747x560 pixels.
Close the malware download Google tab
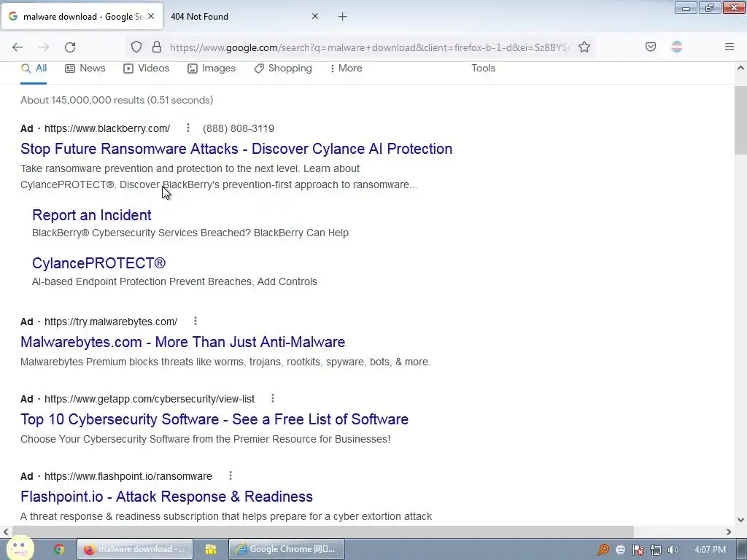[151, 16]
